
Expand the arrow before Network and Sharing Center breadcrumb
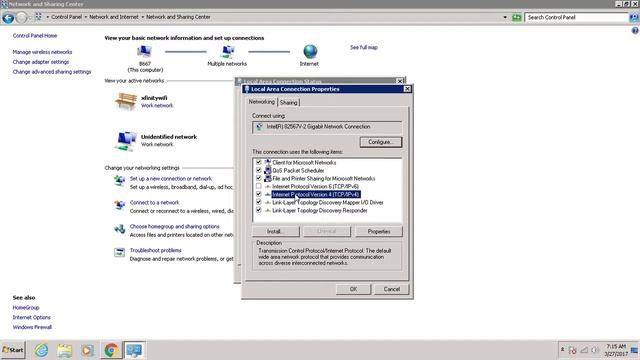[x=143, y=17]
